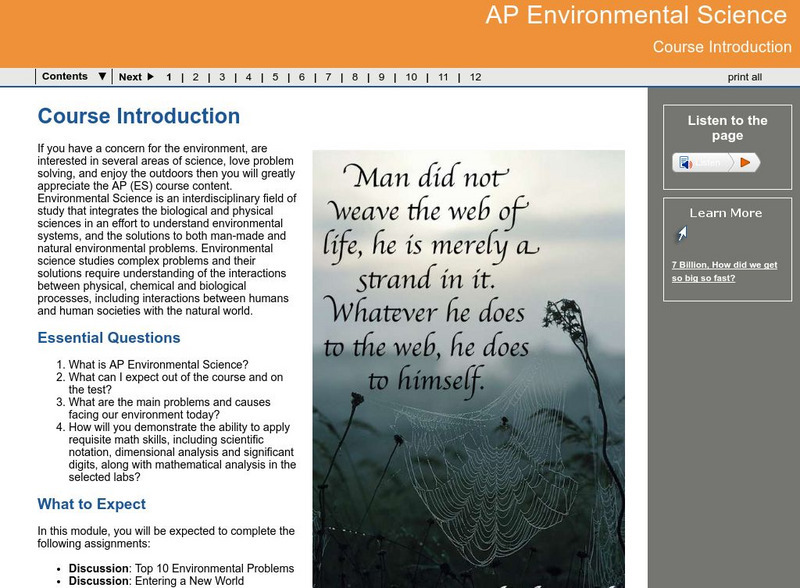Open the 7 Billion, How did we get so big link

[724, 272]
